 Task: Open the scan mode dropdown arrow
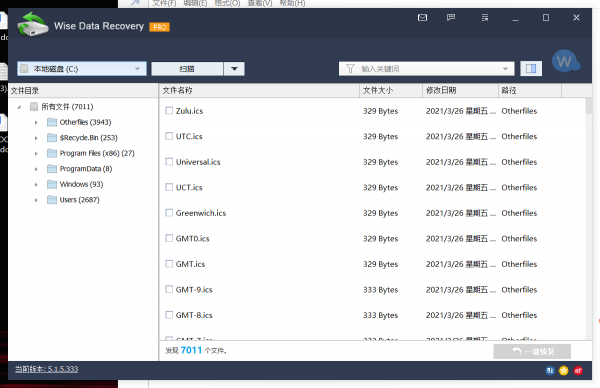(234, 69)
